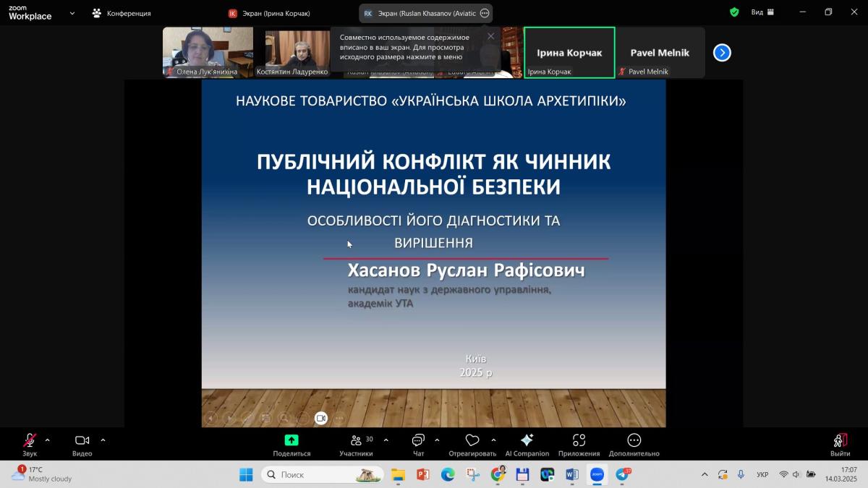Screen dimensions: 868x488
Task: Open the Приложения apps panel
Action: click(x=579, y=440)
